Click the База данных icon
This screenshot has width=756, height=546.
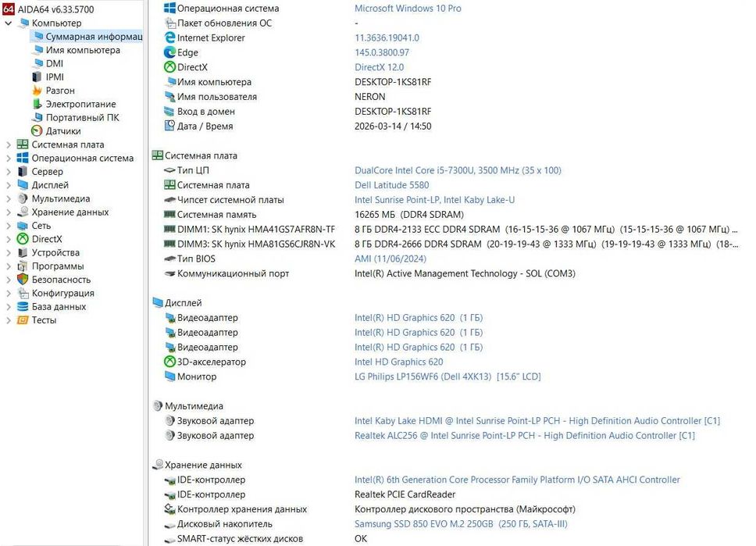[x=23, y=306]
